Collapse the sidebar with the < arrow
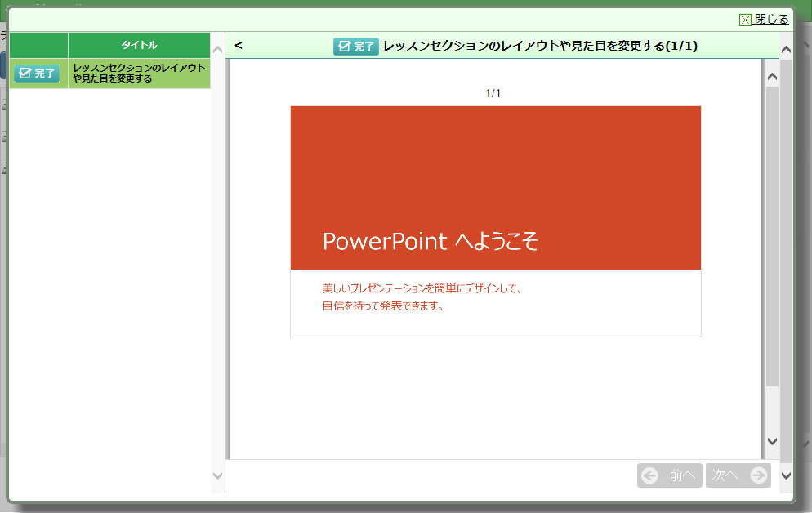This screenshot has height=513, width=812. [x=239, y=46]
